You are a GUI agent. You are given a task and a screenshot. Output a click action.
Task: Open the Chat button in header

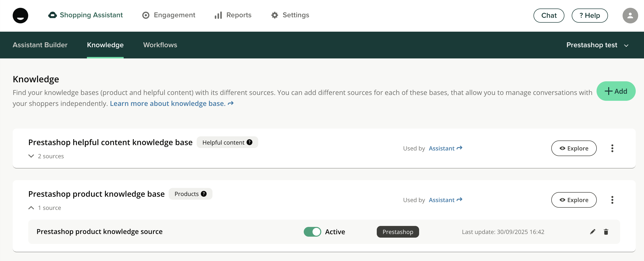point(549,16)
